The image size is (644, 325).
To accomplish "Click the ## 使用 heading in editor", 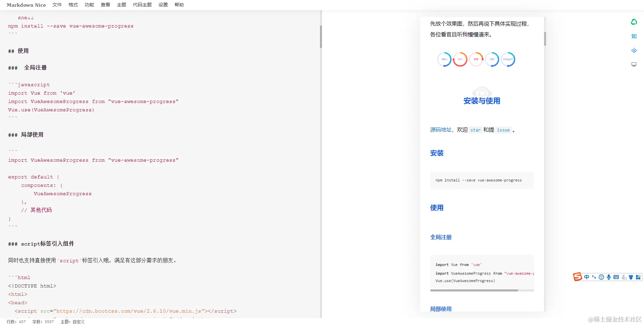I will click(x=18, y=51).
